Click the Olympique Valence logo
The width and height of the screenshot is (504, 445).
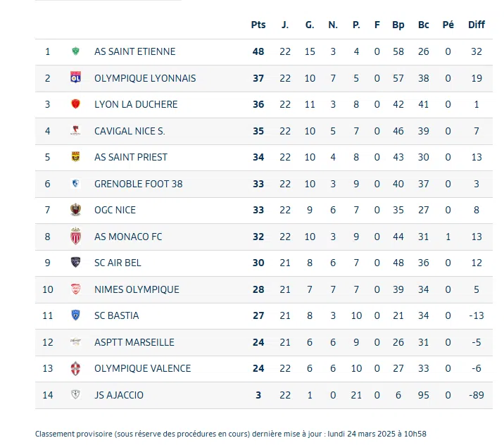(75, 368)
